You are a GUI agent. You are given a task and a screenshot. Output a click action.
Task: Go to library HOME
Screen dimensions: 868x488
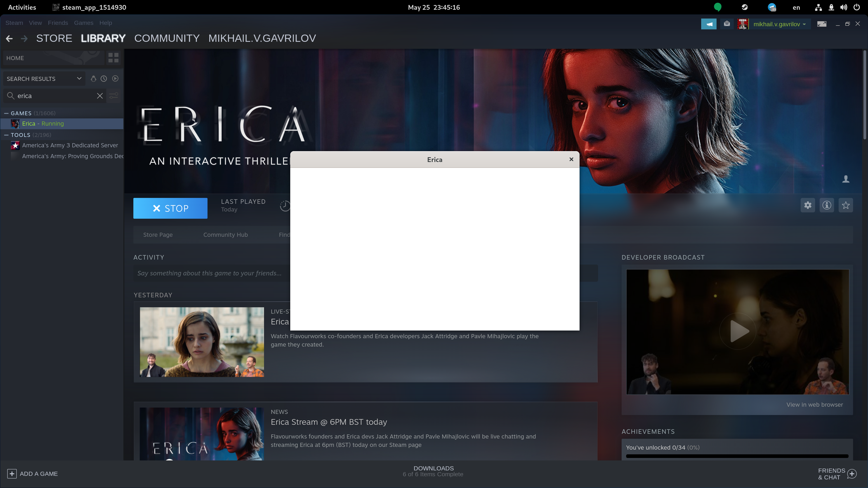click(54, 58)
